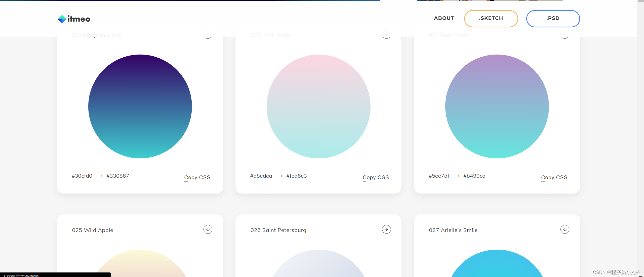
Task: Copy CSS for Rare Wind gradient
Action: [x=376, y=177]
